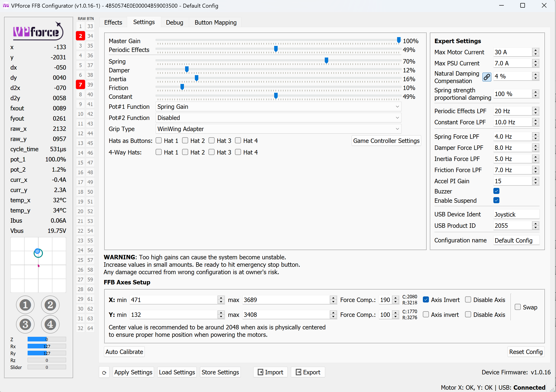The width and height of the screenshot is (556, 392).
Task: Click the Spring gain slider handle
Action: point(326,61)
